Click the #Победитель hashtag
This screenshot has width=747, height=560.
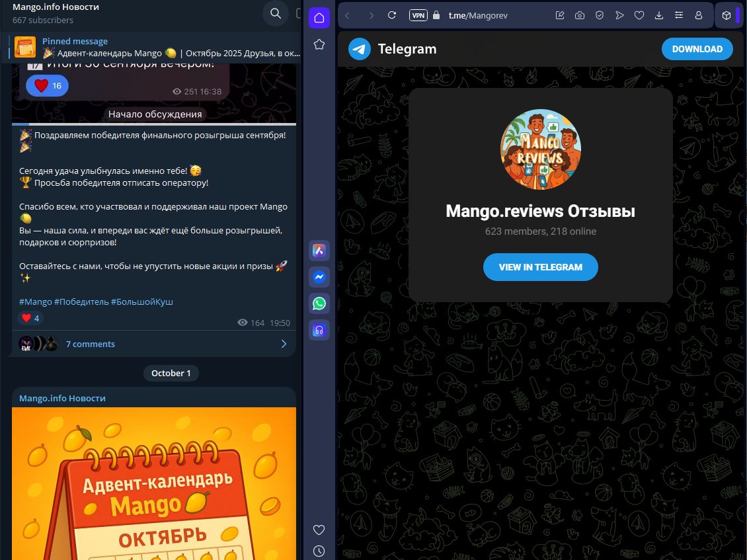click(x=81, y=301)
